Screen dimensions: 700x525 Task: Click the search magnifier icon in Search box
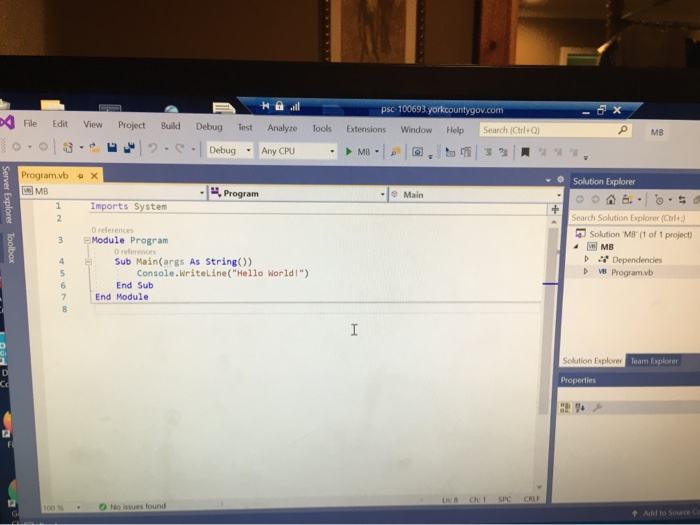622,130
